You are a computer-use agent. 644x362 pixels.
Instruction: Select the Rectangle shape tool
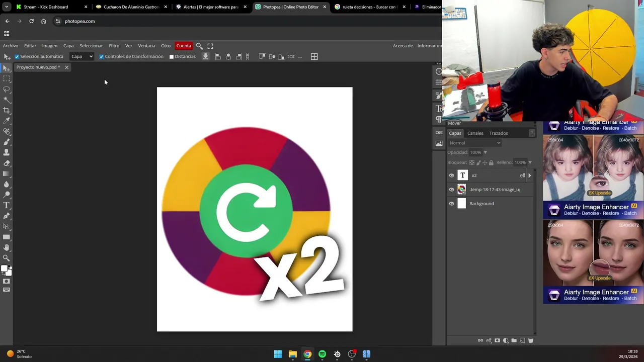pos(7,237)
